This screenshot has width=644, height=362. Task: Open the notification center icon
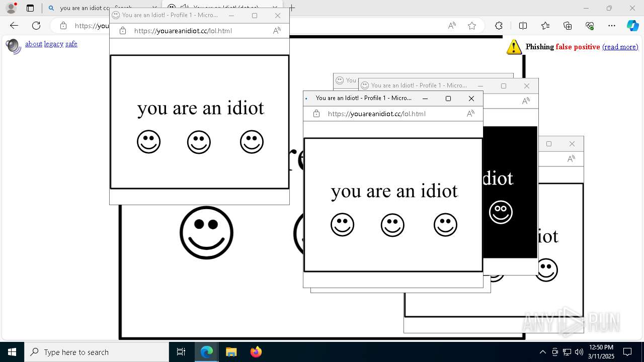(x=627, y=352)
